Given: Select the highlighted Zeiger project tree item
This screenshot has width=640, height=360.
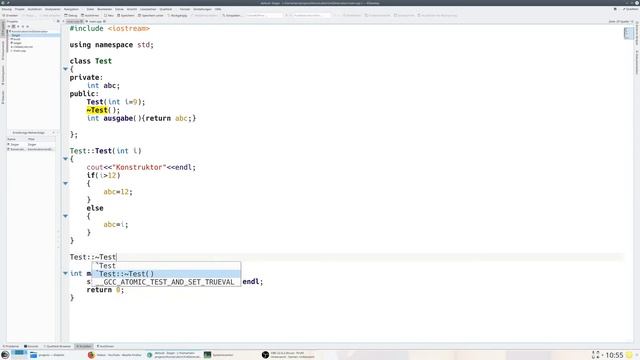Looking at the screenshot, I should (x=33, y=35).
